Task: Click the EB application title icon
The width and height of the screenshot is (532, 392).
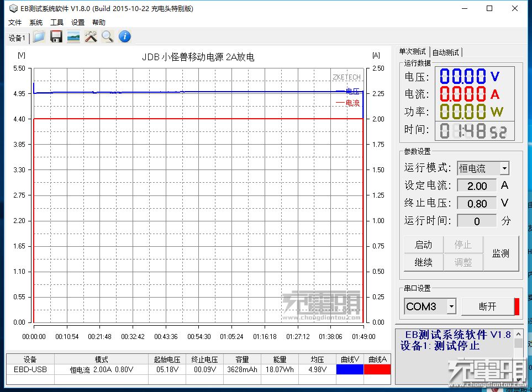Action: (13, 8)
